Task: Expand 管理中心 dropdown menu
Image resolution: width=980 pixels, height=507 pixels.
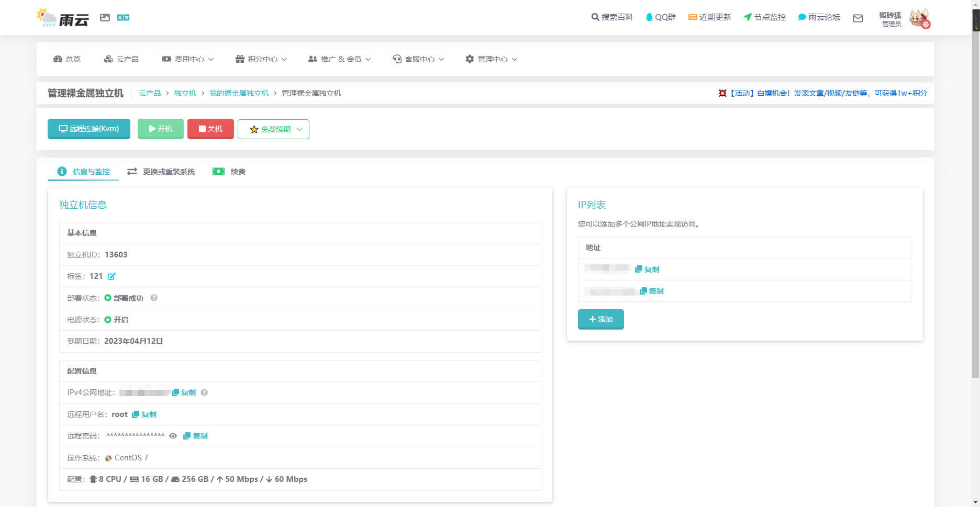Action: 492,59
